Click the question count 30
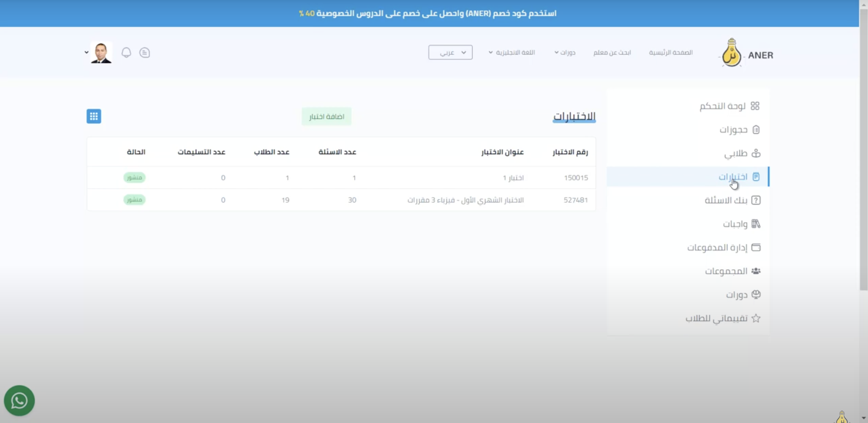 tap(352, 200)
